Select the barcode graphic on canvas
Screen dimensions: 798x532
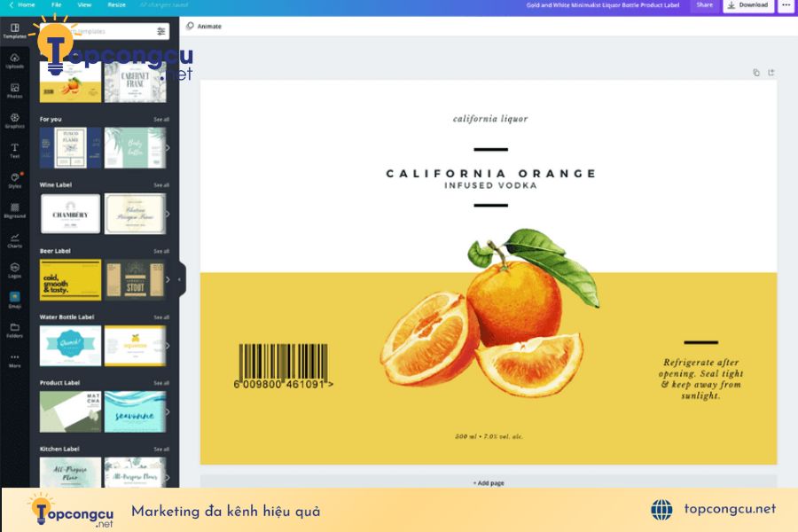point(283,366)
